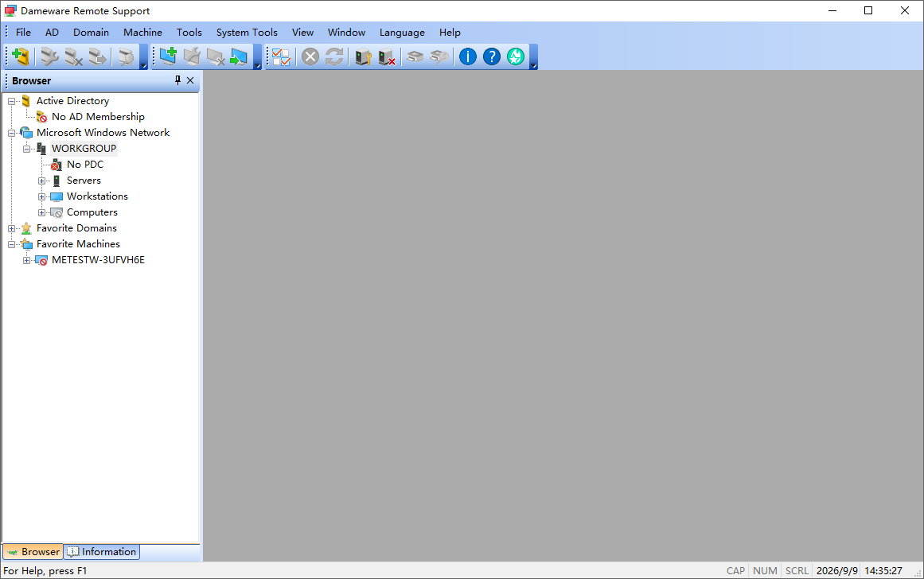Collapse the WORKGROUP tree node
The image size is (924, 579).
coord(26,149)
